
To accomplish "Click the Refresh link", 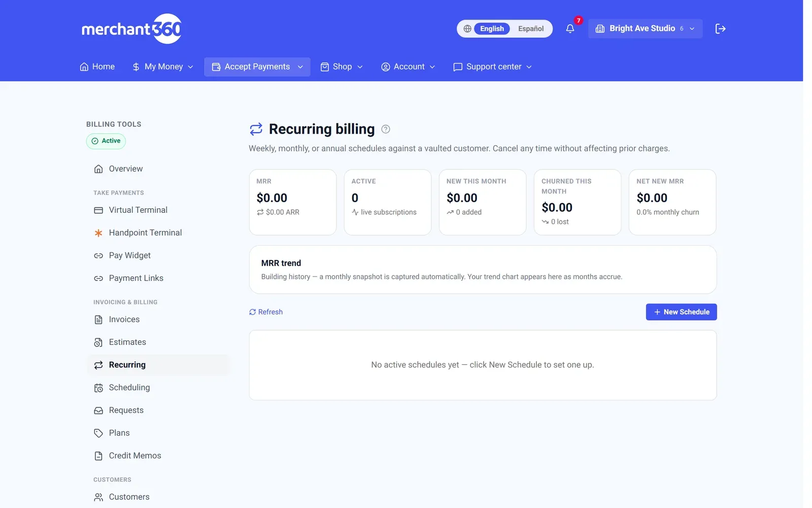I will [x=266, y=312].
